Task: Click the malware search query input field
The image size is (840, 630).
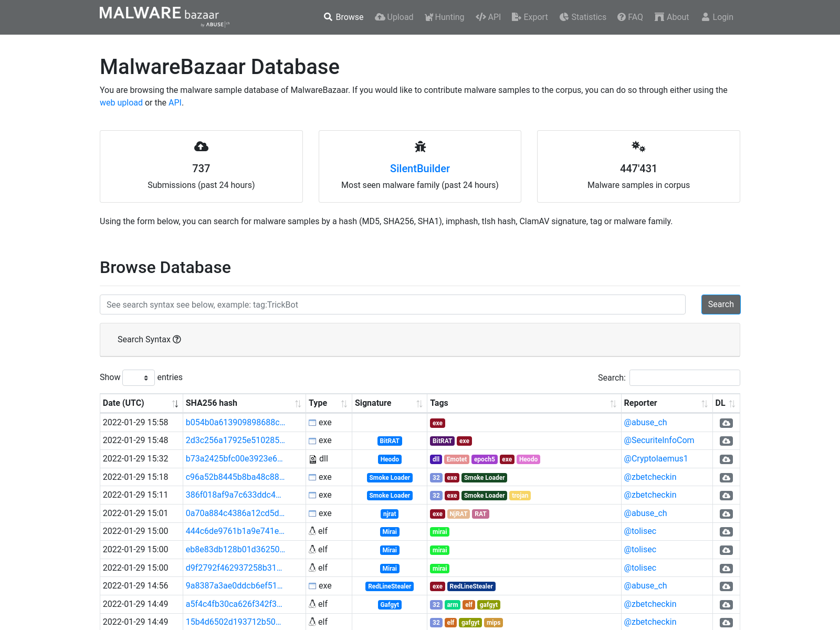Action: point(393,304)
